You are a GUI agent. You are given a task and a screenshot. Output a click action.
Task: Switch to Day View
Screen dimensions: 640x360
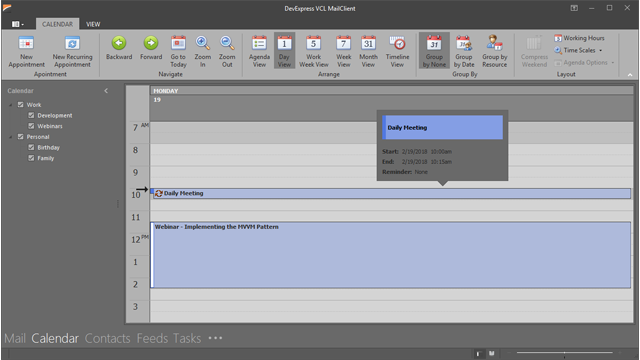pyautogui.click(x=284, y=51)
